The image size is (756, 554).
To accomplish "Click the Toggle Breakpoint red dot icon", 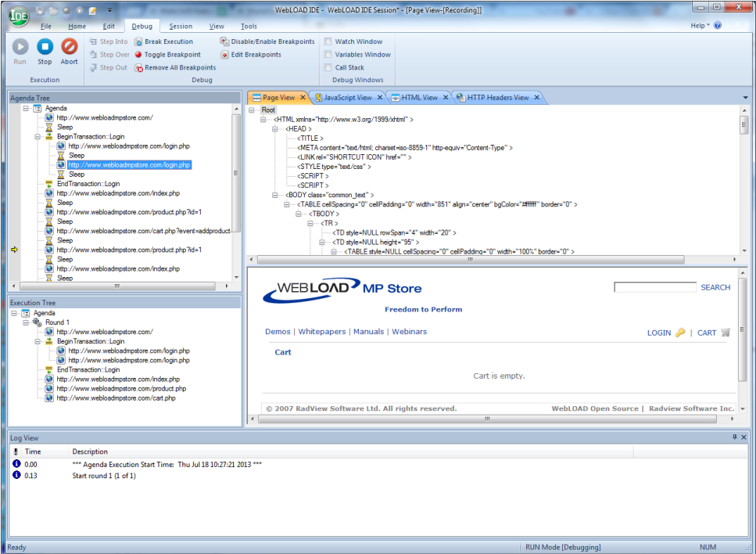I will coord(138,55).
